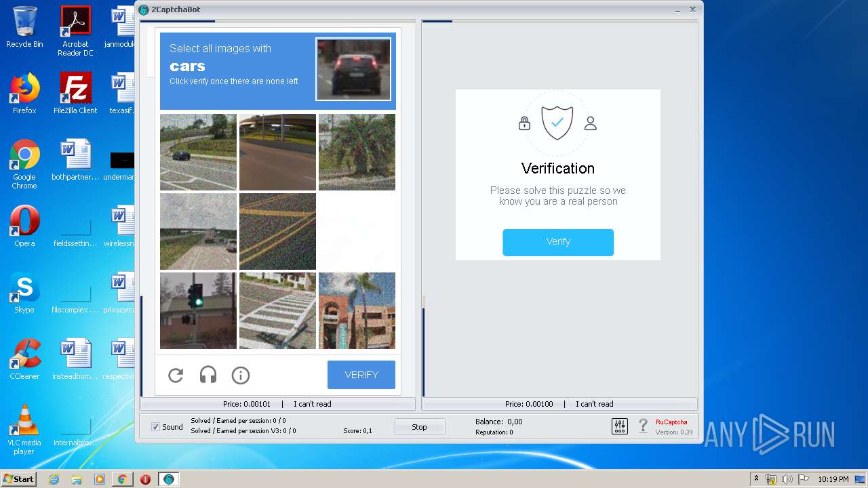Select tile showing overpass and empty road
The width and height of the screenshot is (868, 488).
277,152
